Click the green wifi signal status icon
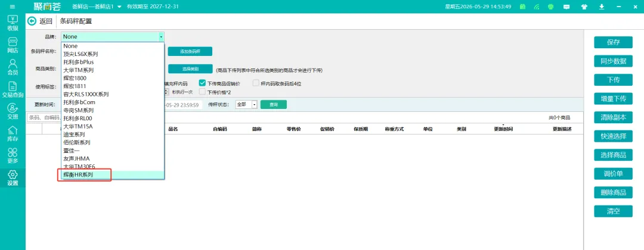 (537, 7)
